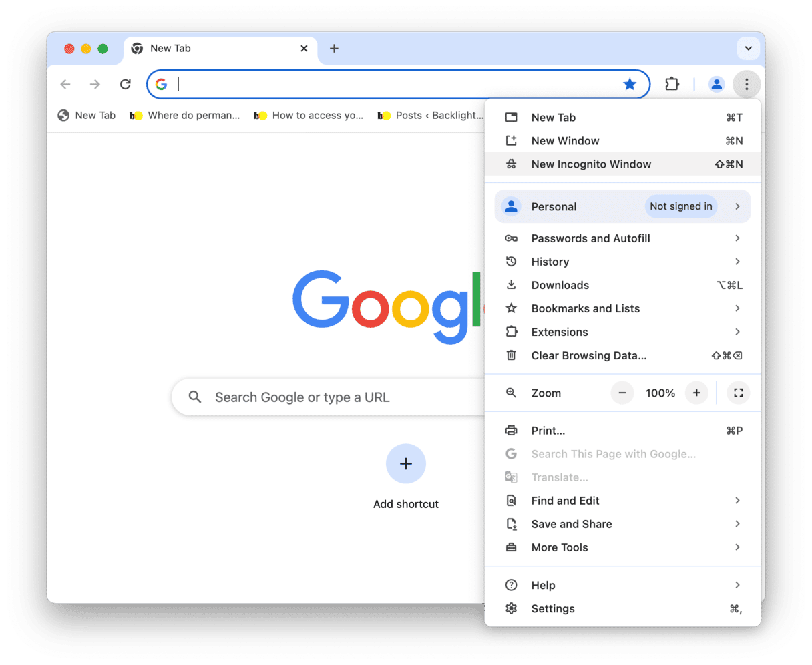Click the chevron beside Passwords and Autofill

[737, 238]
